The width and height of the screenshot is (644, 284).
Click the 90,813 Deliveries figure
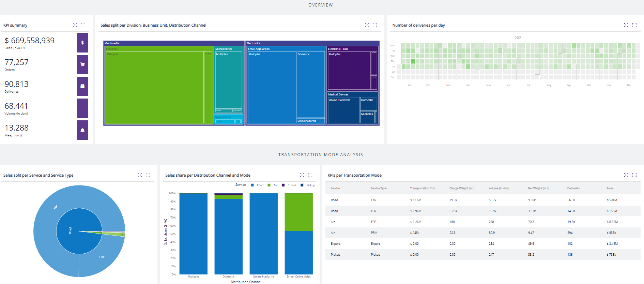[16, 84]
